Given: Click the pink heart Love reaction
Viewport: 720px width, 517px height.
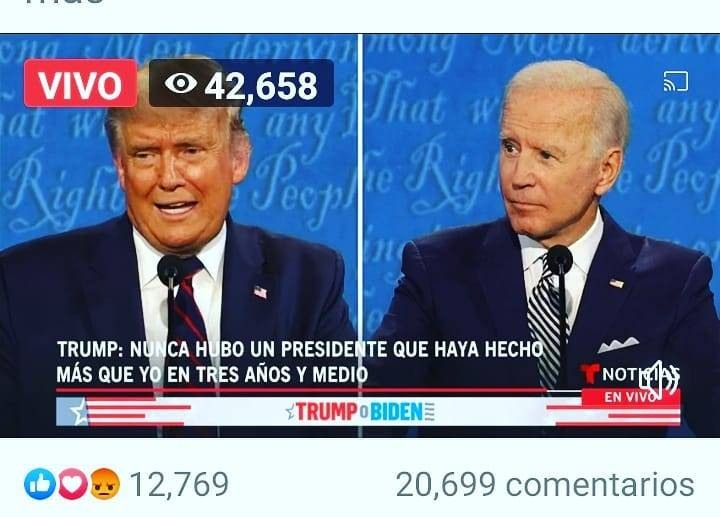Looking at the screenshot, I should click(73, 484).
